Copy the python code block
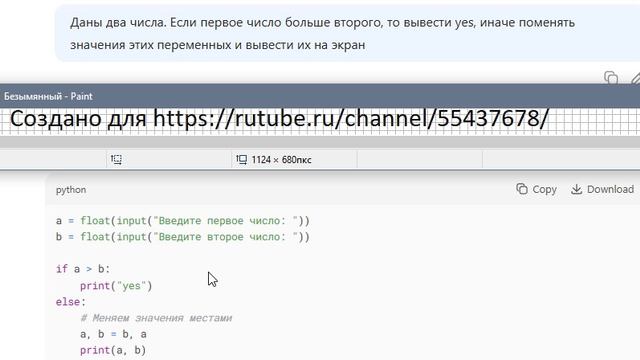This screenshot has width=640, height=360. 536,189
